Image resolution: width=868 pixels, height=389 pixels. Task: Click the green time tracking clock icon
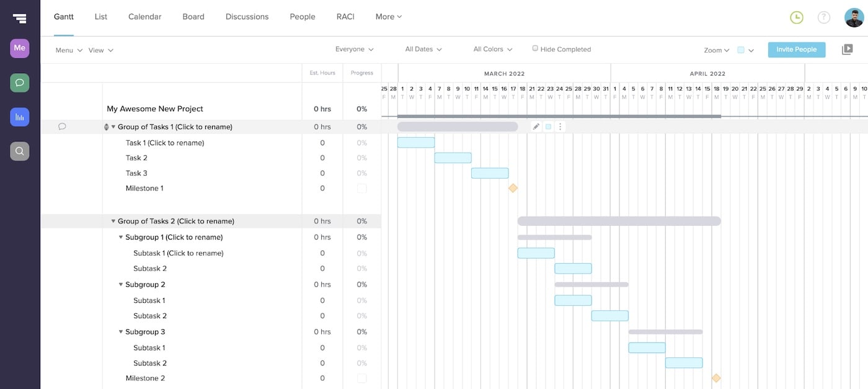[x=797, y=17]
